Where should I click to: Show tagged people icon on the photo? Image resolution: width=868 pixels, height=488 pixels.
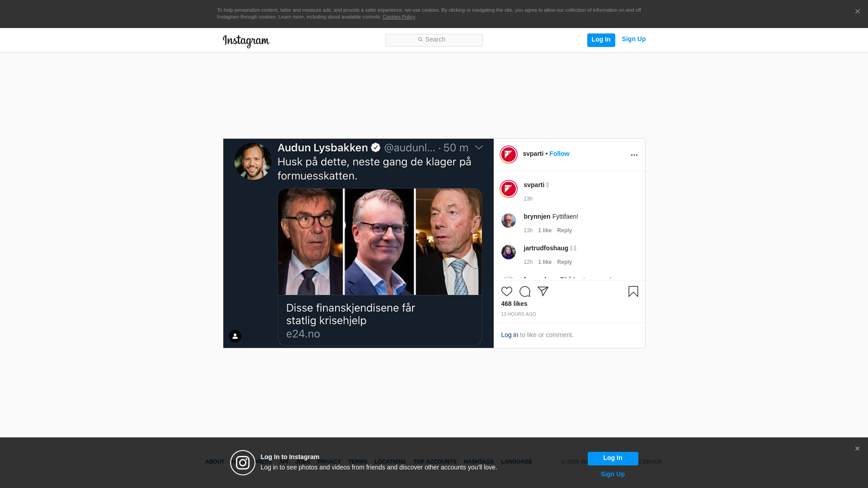pyautogui.click(x=235, y=336)
